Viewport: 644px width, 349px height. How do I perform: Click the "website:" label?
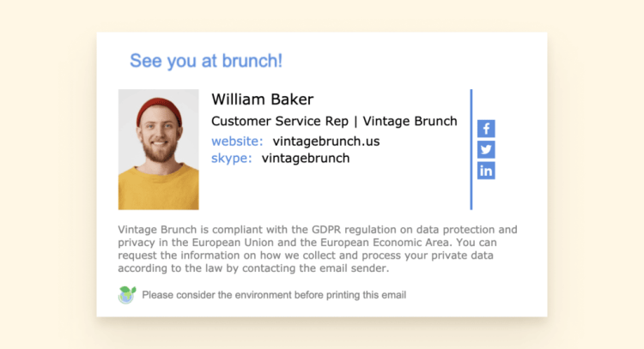click(x=237, y=141)
